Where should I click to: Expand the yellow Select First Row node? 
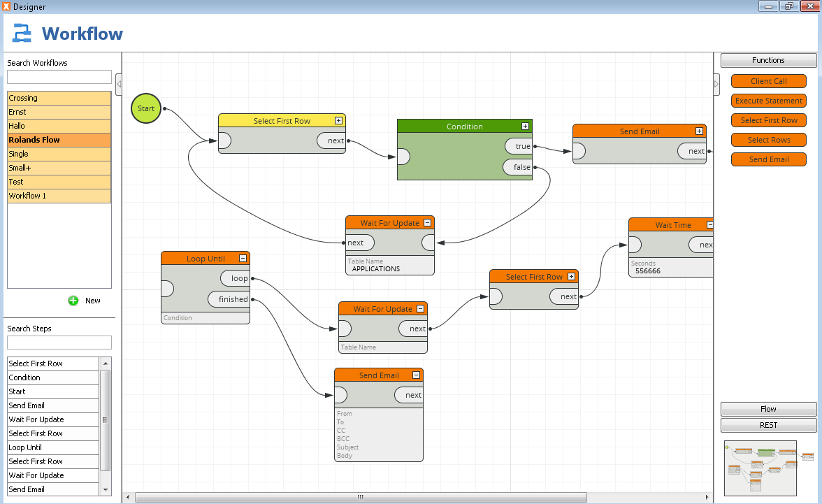tap(338, 121)
